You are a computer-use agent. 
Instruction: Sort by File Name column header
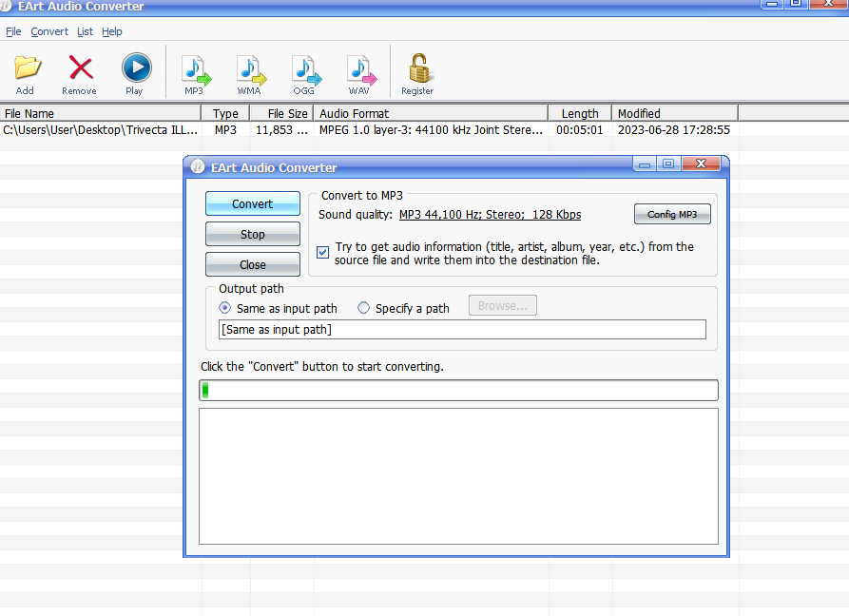pos(100,113)
